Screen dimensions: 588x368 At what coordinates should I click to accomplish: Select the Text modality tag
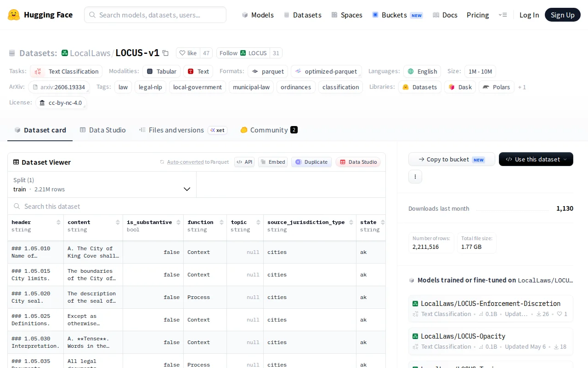pos(198,71)
